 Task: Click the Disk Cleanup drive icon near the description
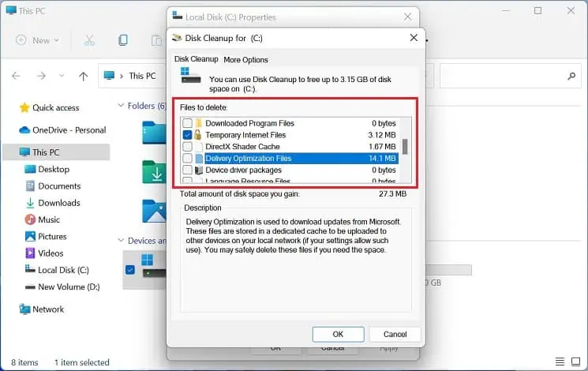click(x=191, y=76)
